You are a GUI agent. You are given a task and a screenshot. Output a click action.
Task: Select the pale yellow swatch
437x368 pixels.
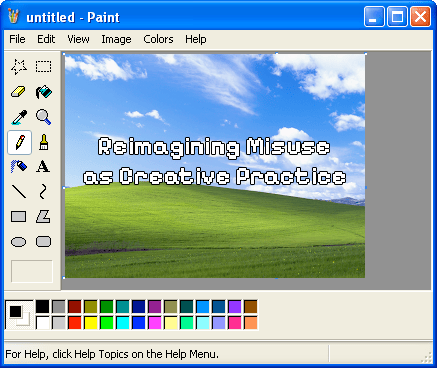coord(171,323)
